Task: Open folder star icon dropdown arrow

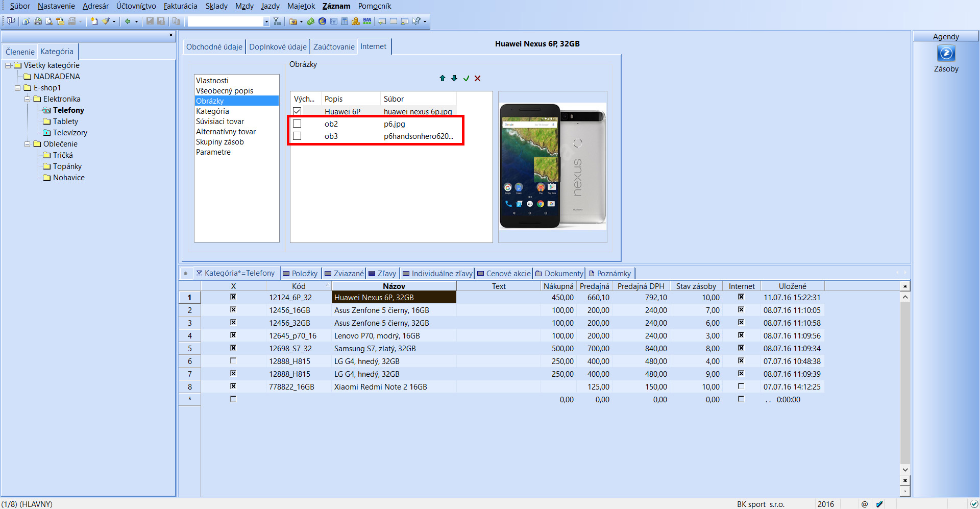Action: [301, 21]
